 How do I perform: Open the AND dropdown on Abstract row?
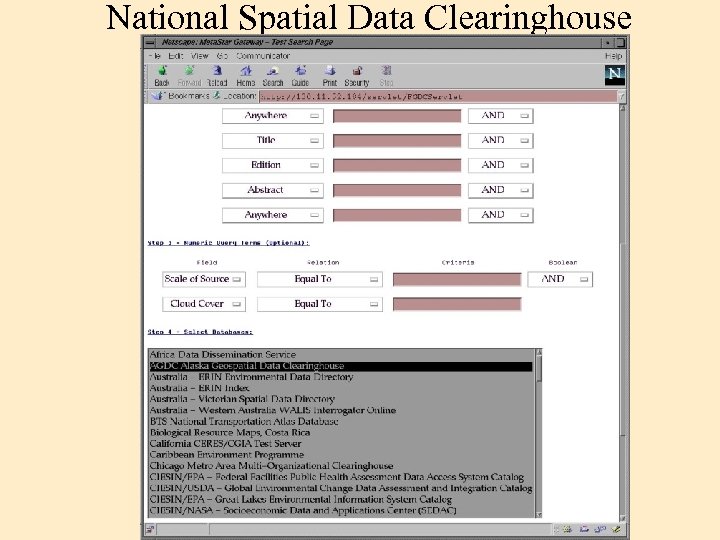point(501,190)
